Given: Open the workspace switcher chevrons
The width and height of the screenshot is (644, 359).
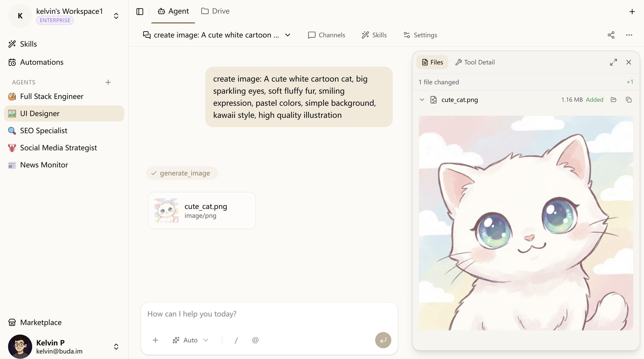Looking at the screenshot, I should 116,16.
